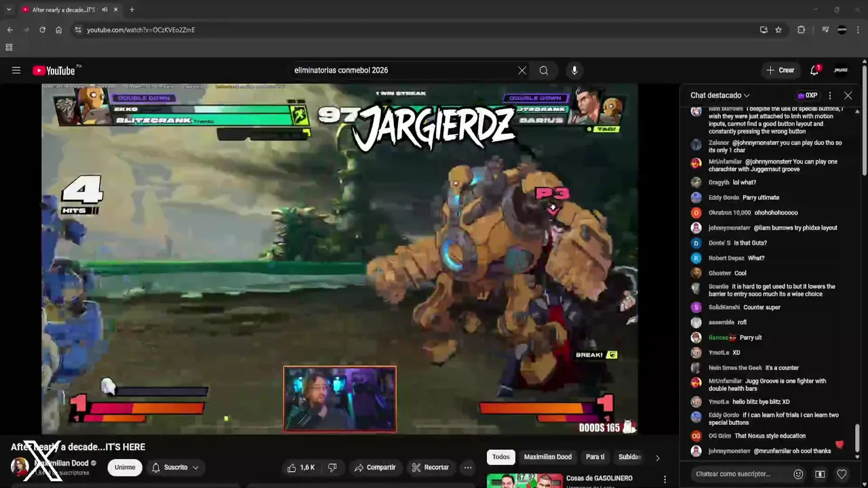Close the YouTube browser tab

point(116,9)
